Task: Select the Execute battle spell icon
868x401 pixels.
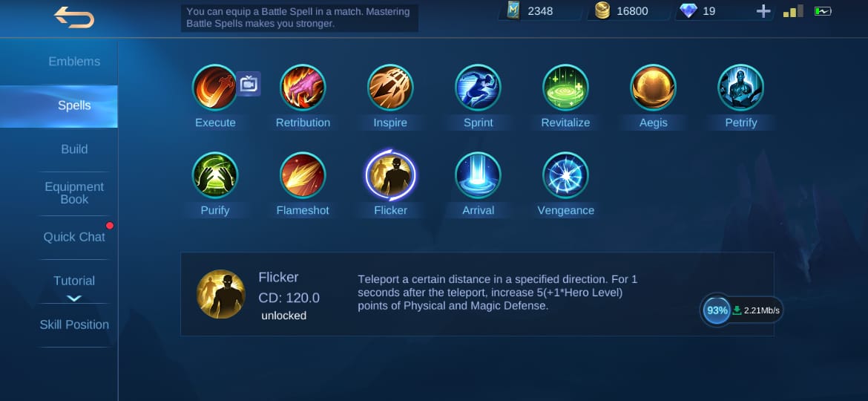Action: tap(215, 88)
